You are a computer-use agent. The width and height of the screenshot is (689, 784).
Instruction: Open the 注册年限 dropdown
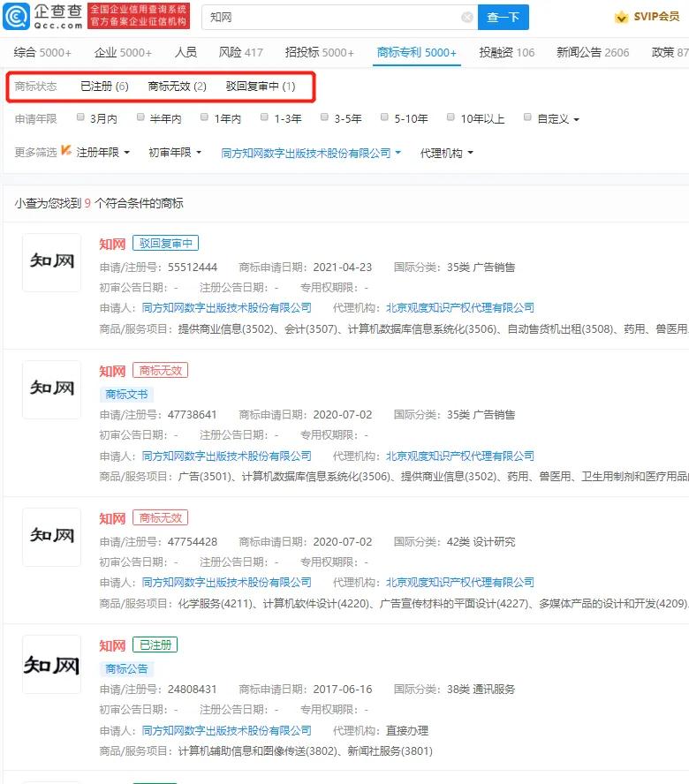[103, 153]
